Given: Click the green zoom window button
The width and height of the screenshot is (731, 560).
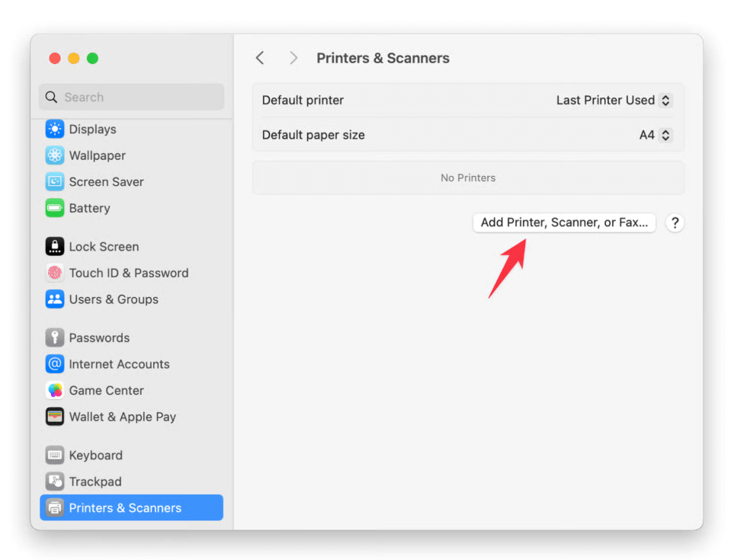Looking at the screenshot, I should [x=92, y=58].
